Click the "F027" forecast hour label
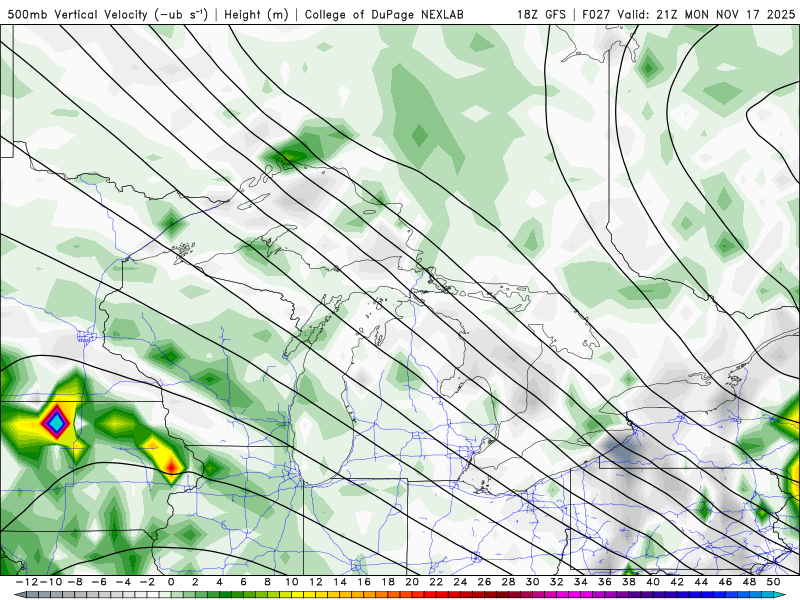This screenshot has width=800, height=600. pos(597,15)
